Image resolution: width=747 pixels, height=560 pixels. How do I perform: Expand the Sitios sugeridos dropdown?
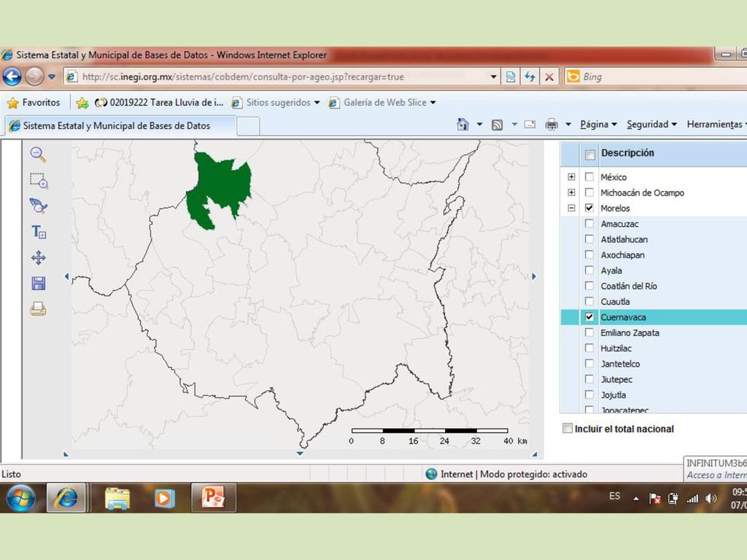pyautogui.click(x=317, y=102)
